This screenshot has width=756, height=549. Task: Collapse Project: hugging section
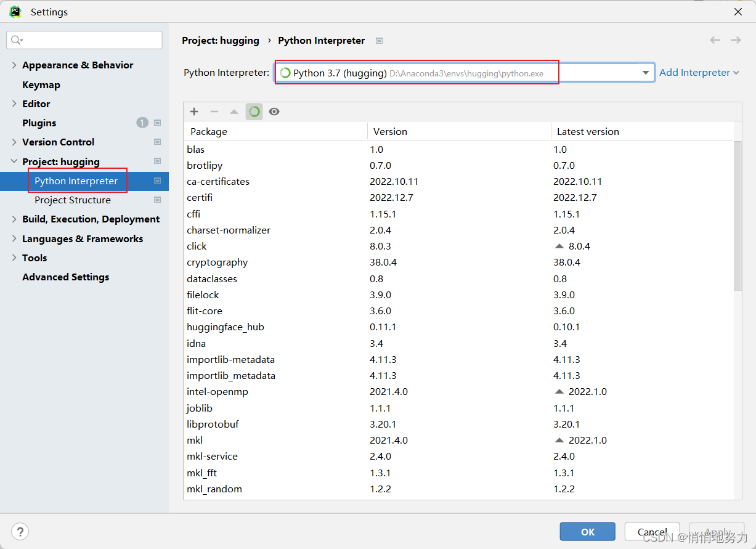(x=14, y=161)
